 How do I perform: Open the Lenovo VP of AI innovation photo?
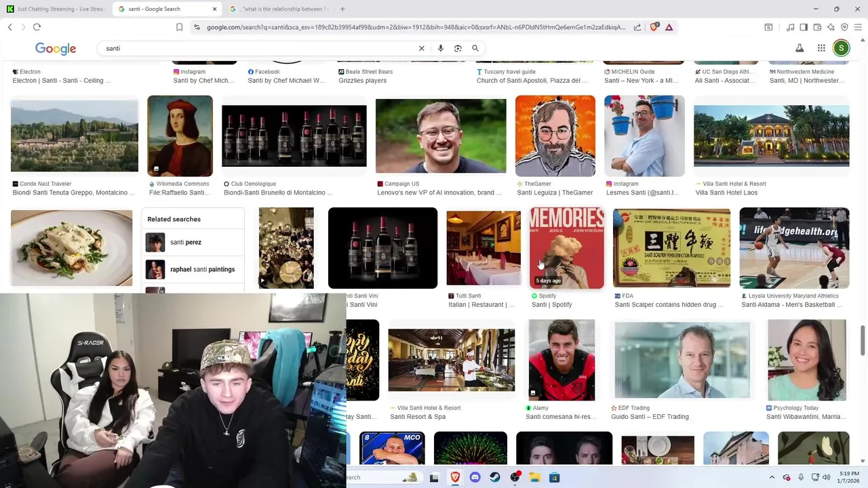441,136
